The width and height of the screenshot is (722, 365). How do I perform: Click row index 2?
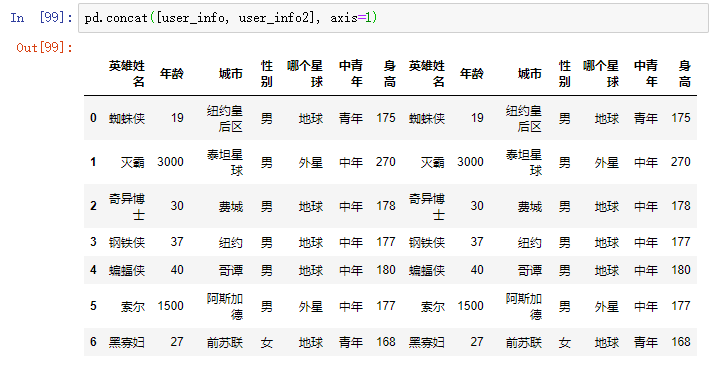(93, 206)
